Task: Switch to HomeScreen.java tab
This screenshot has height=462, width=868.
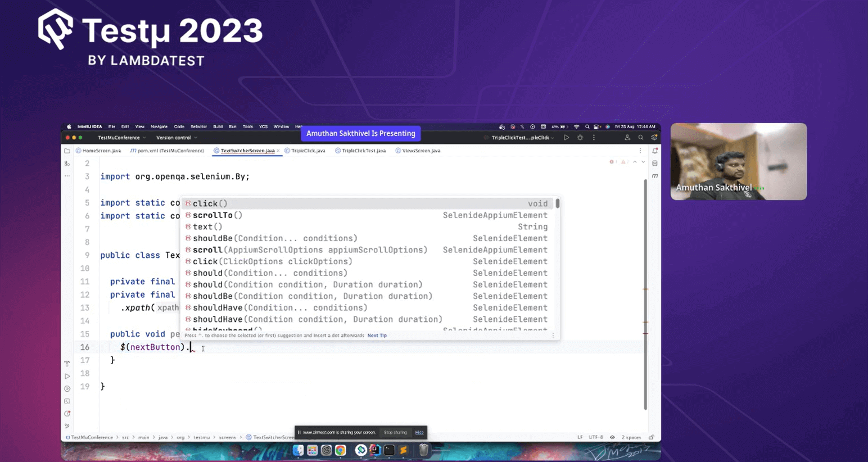Action: [x=98, y=151]
